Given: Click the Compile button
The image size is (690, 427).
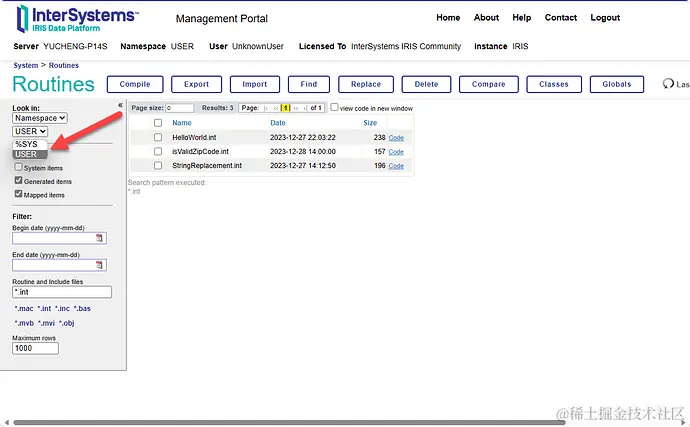Looking at the screenshot, I should 135,84.
